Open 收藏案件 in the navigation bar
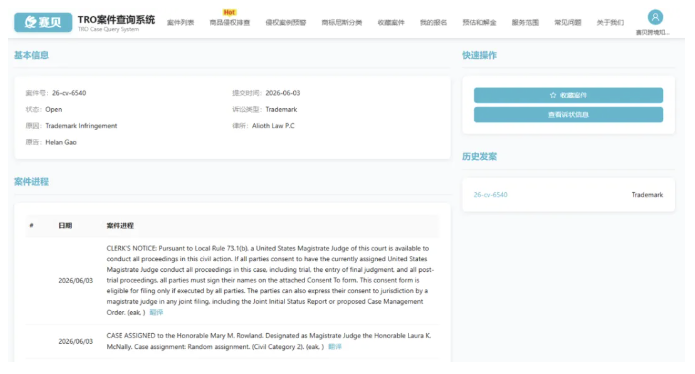The image size is (695, 374). (391, 23)
